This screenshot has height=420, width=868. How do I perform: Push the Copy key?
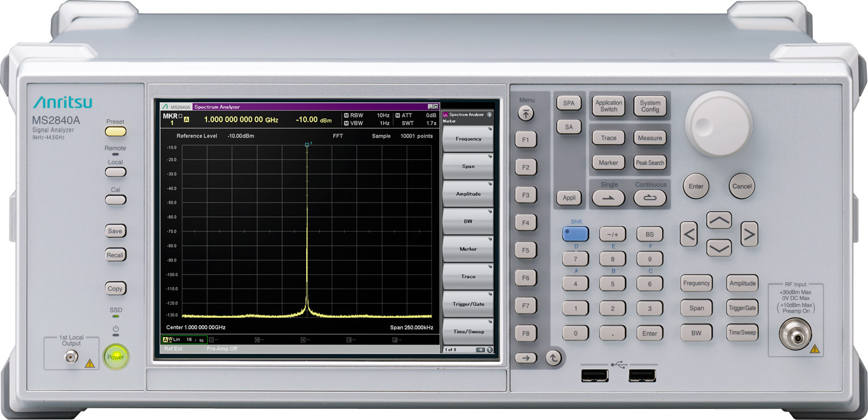click(115, 289)
